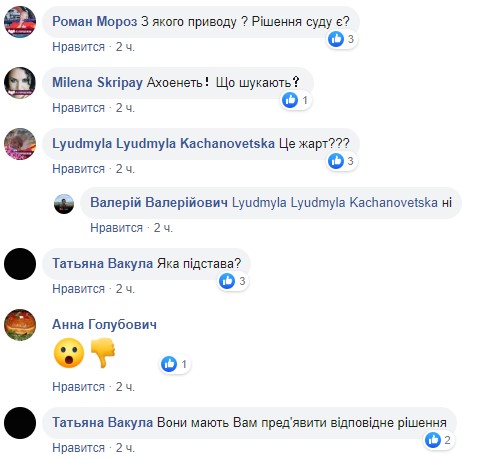Click the like reaction icon on Роман Мороз's comment
This screenshot has width=493, height=460.
336,39
